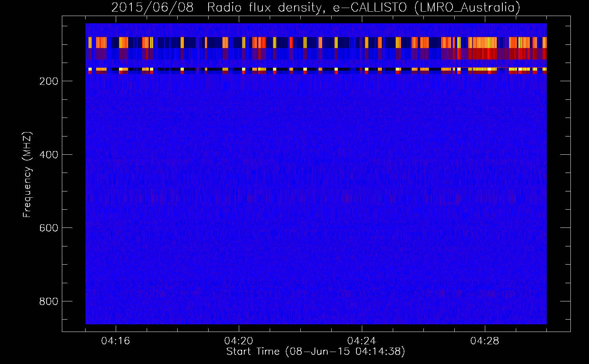Click the 04:16 time tick label
The height and width of the screenshot is (364, 589).
pyautogui.click(x=116, y=341)
